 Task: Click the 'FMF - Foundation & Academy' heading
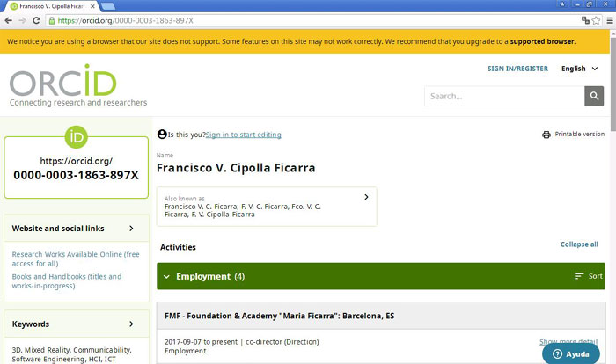(279, 316)
